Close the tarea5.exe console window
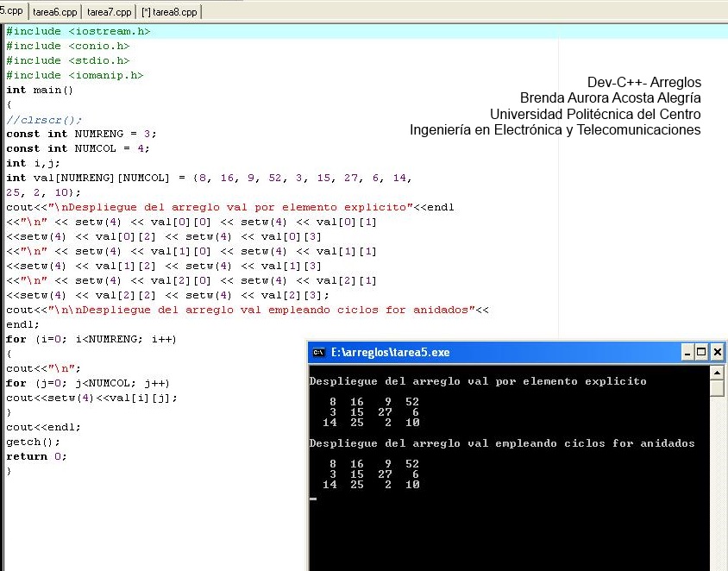Image resolution: width=728 pixels, height=571 pixels. pos(717,352)
